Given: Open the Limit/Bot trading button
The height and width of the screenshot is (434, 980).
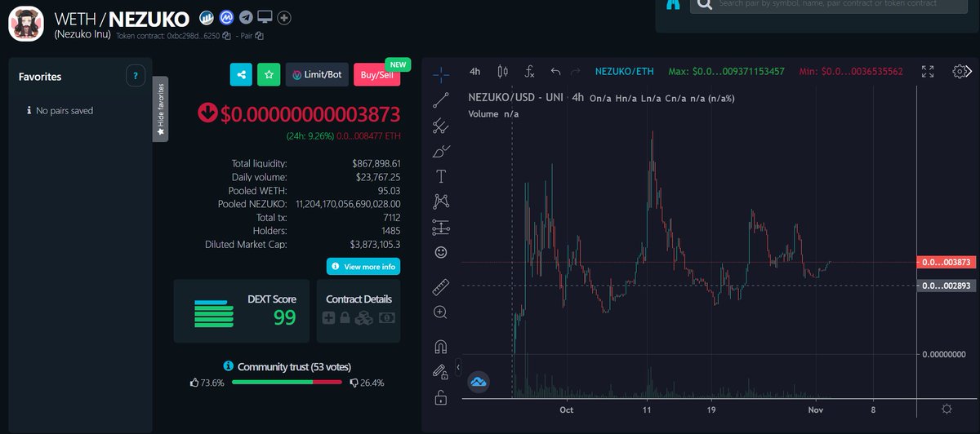Looking at the screenshot, I should click(x=317, y=74).
